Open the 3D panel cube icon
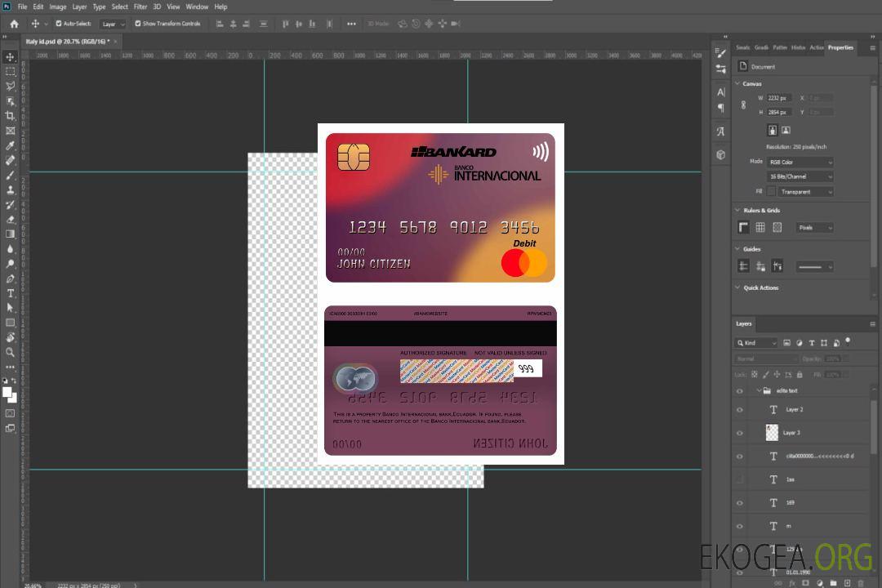882x588 pixels. tap(720, 154)
